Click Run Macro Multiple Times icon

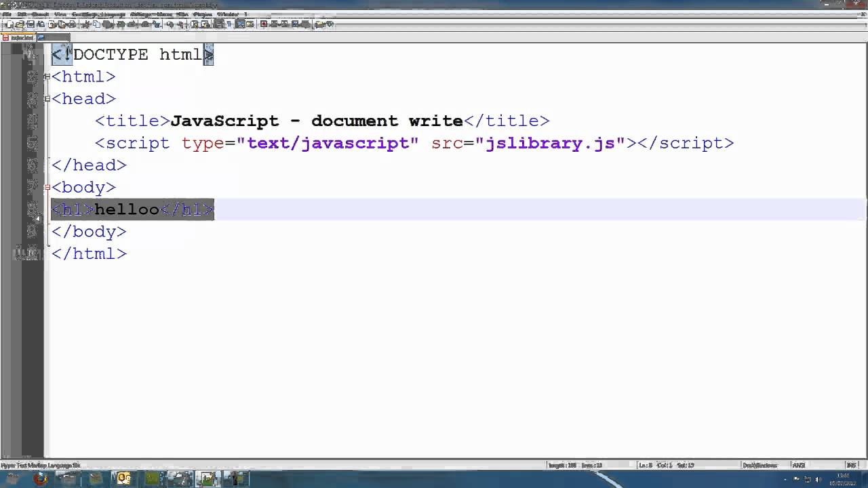point(295,24)
